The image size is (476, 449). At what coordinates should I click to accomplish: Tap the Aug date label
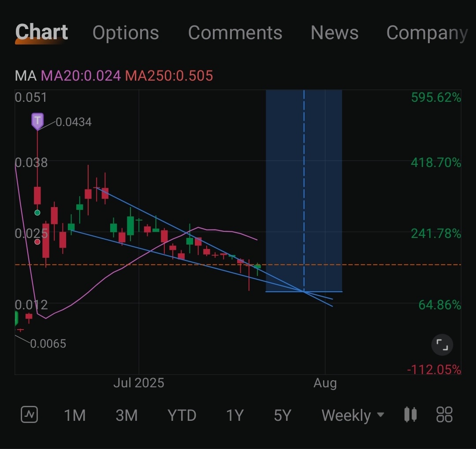[x=325, y=383]
